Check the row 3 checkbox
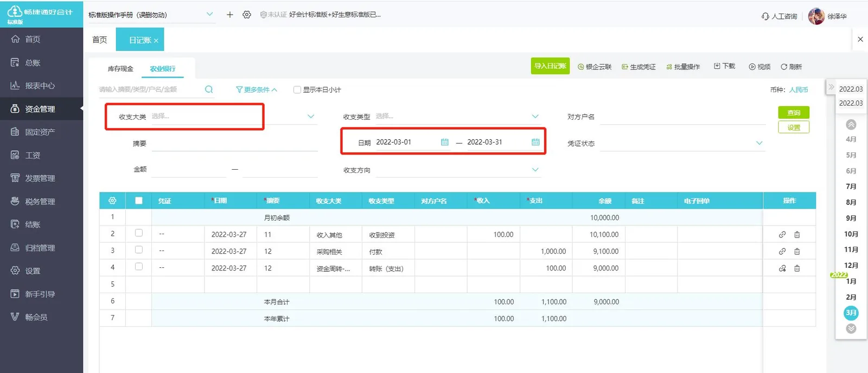 tap(139, 250)
